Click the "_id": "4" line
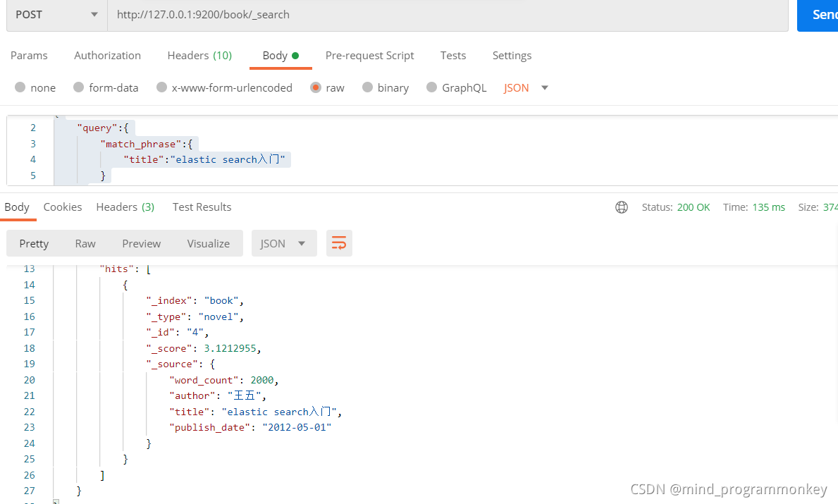The height and width of the screenshot is (504, 838). click(x=178, y=332)
